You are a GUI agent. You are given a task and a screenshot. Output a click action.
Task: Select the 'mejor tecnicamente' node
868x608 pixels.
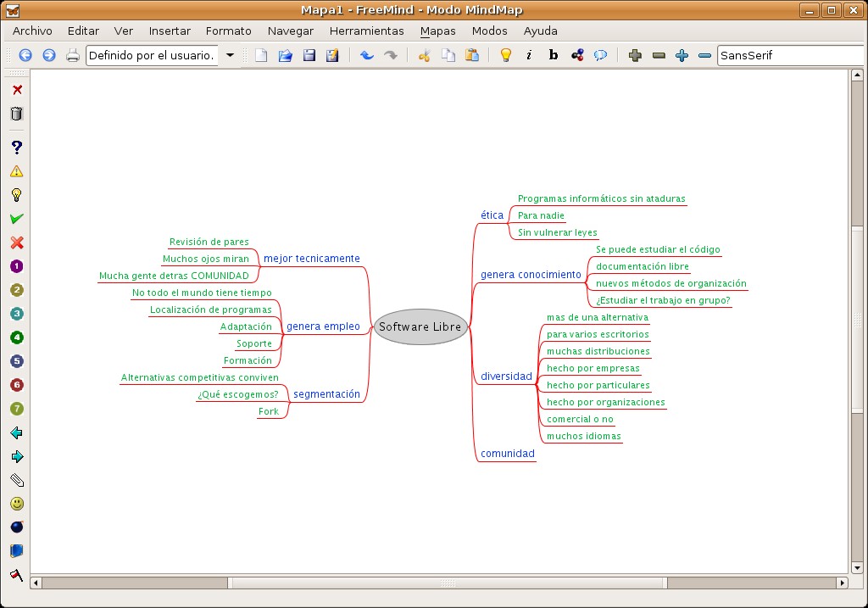click(x=312, y=259)
